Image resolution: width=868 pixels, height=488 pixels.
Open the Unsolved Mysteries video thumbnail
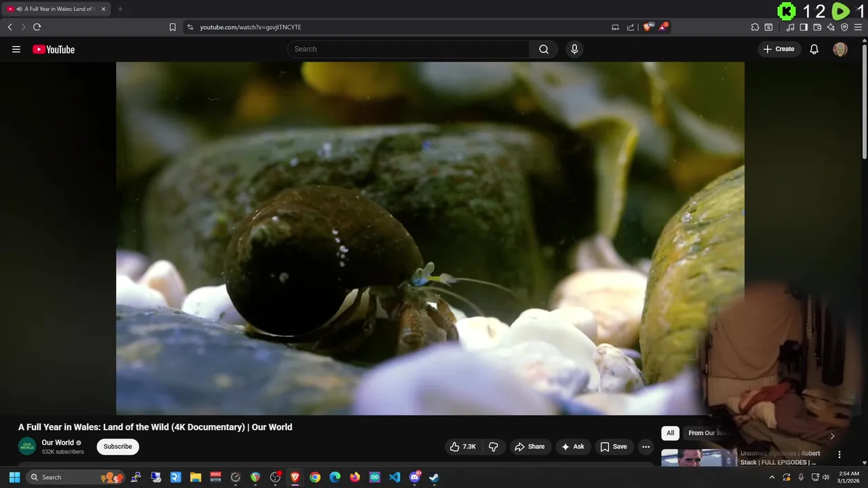pos(698,457)
